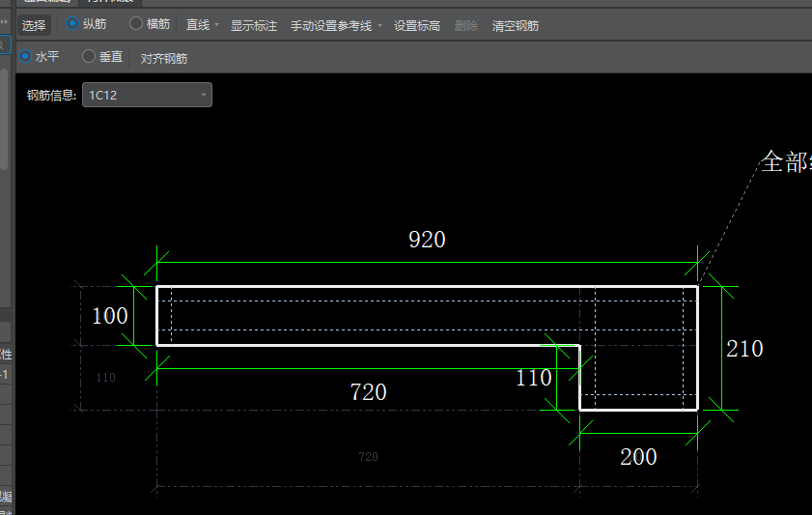Choose the 水平 radio option
Viewport: 812px width, 515px height.
point(39,56)
